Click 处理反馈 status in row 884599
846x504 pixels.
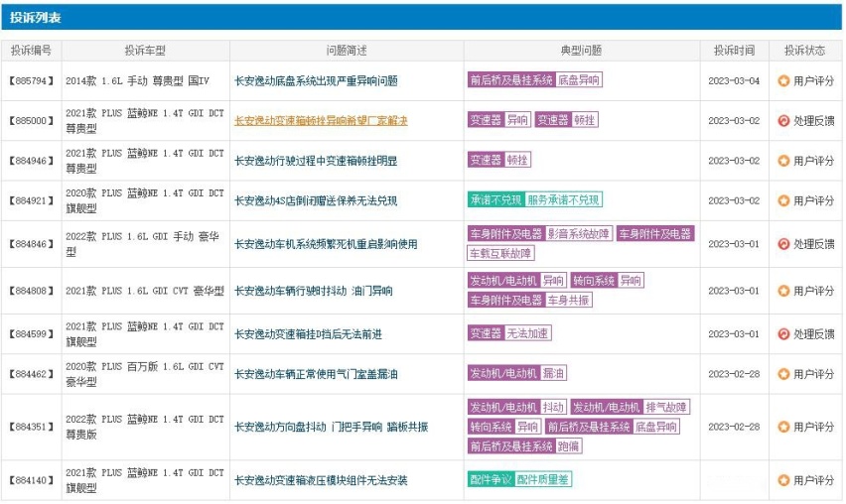(813, 334)
